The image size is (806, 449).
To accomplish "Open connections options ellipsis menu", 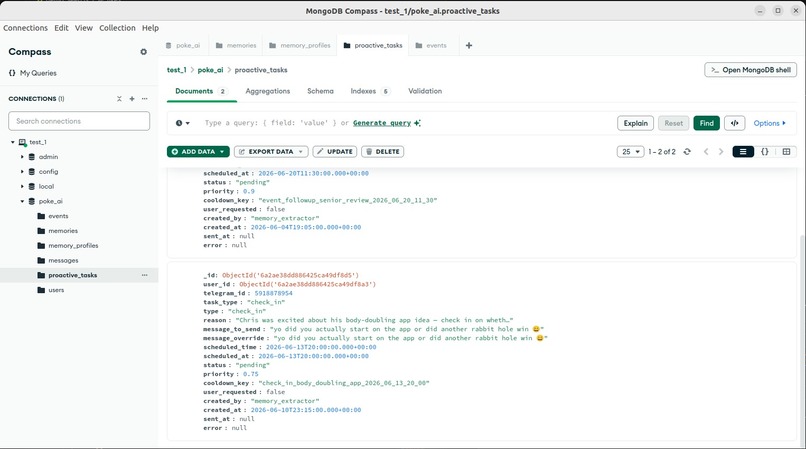I will pos(144,99).
